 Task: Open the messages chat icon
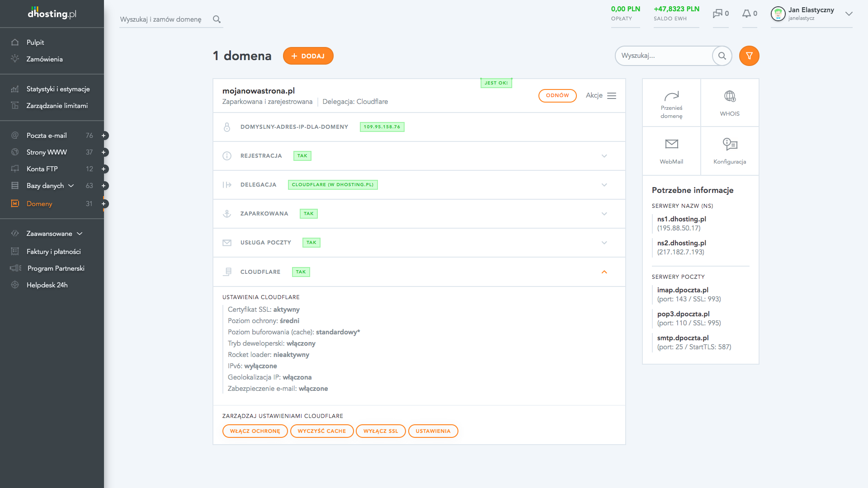[717, 14]
